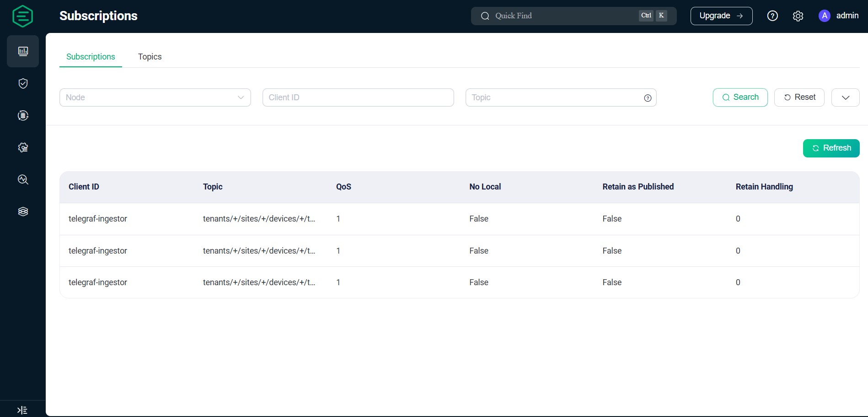Select the Access Control shield icon

click(x=22, y=83)
